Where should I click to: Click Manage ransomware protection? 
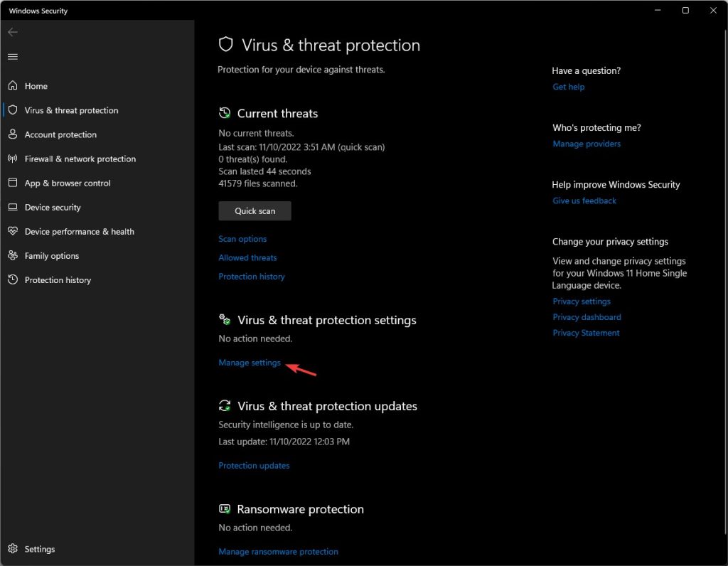pyautogui.click(x=278, y=551)
